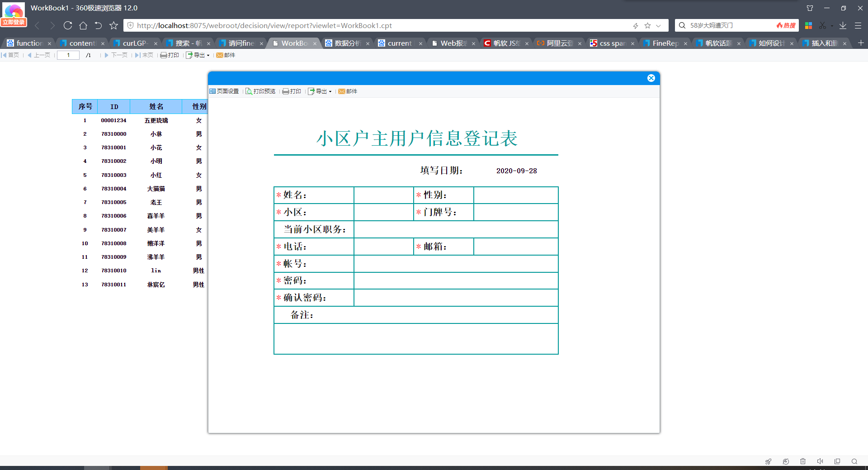Viewport: 868px width, 470px height.
Task: Open the skin shirt icon in title bar
Action: pos(810,8)
